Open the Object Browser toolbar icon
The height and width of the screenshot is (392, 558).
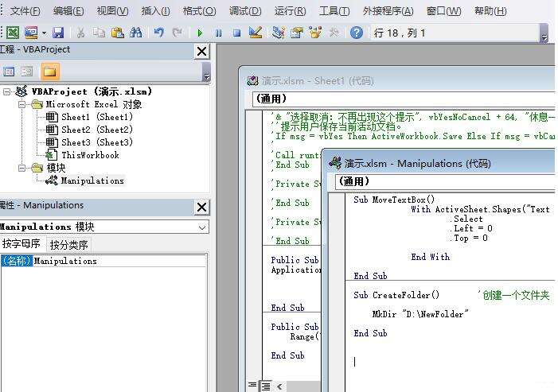click(315, 33)
